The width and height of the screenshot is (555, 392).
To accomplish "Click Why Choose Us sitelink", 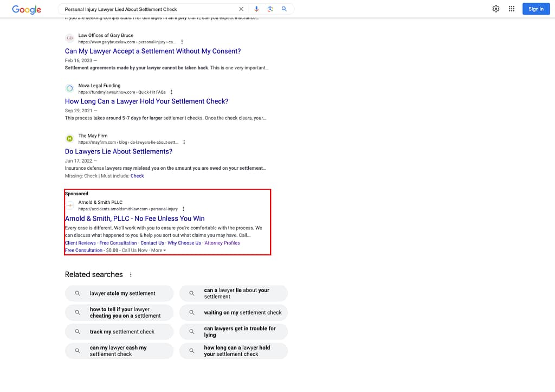I will coord(184,243).
